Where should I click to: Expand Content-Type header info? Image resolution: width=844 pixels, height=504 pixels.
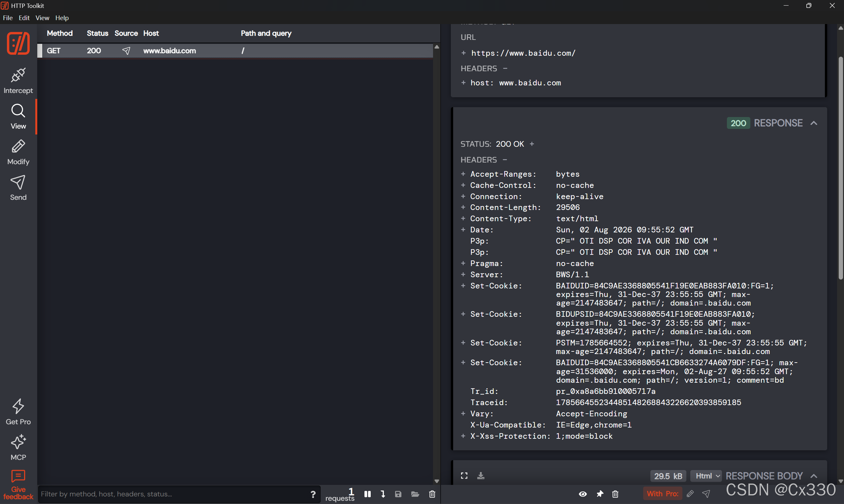[463, 218]
